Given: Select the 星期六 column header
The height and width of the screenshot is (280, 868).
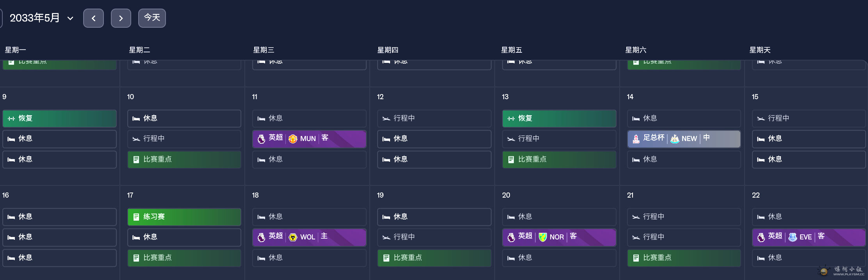Looking at the screenshot, I should [636, 50].
